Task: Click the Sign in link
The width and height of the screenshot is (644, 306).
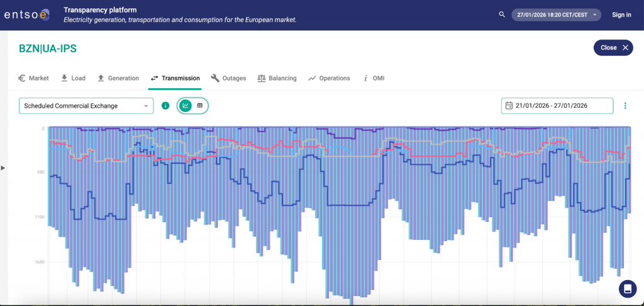Action: [621, 14]
